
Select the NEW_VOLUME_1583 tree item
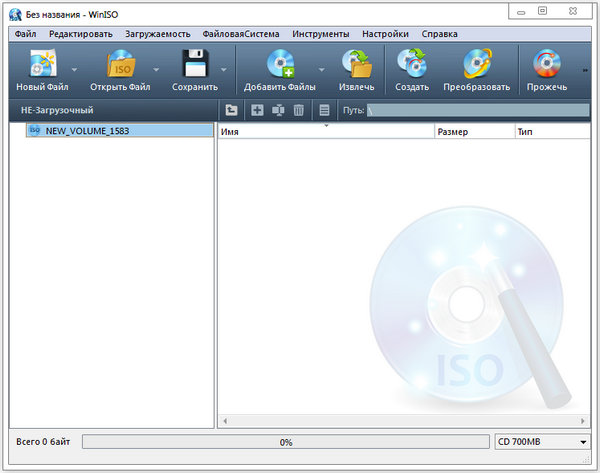87,130
